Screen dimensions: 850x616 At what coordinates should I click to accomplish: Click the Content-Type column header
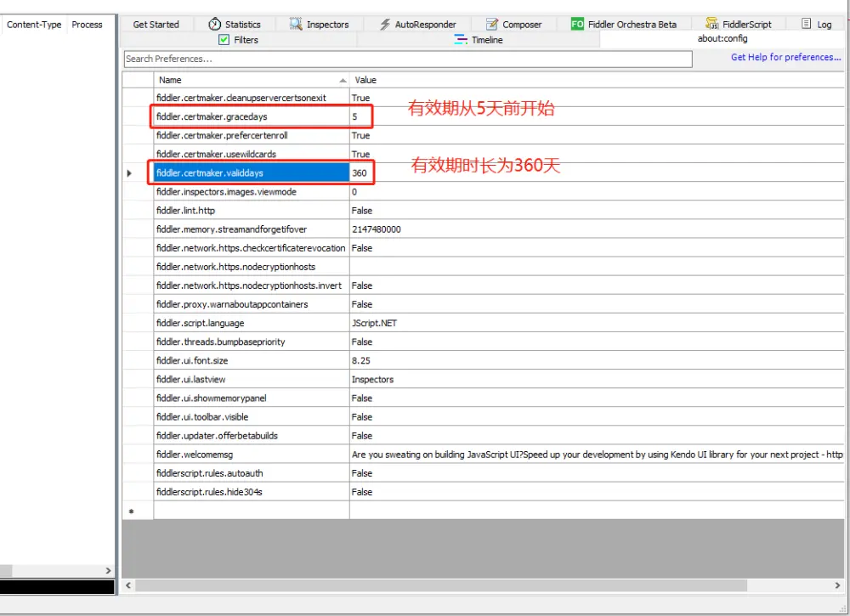tap(34, 25)
